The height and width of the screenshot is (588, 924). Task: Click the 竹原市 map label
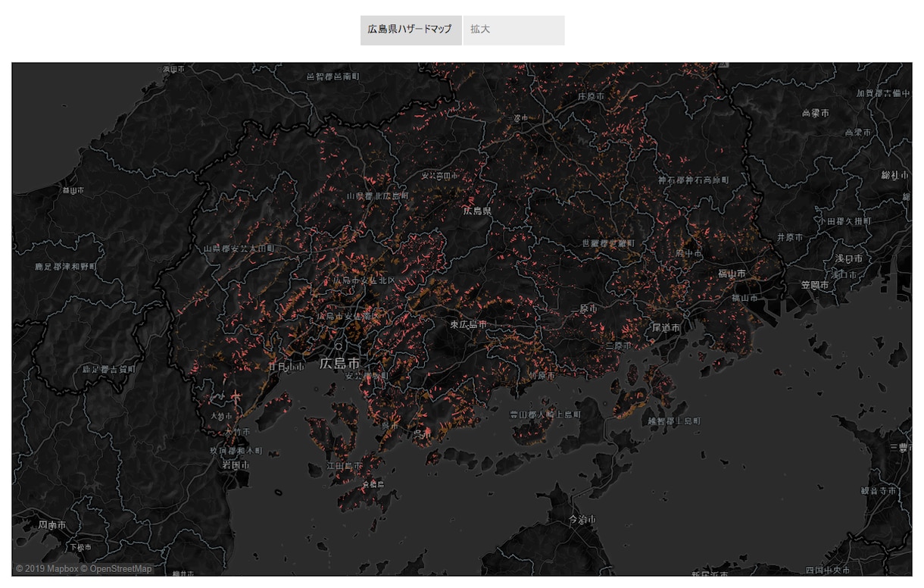(542, 376)
